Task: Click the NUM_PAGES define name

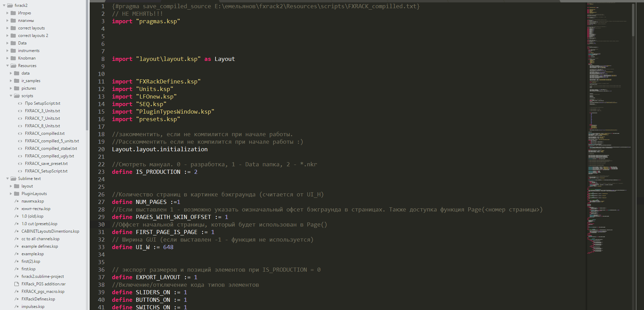Action: 151,202
